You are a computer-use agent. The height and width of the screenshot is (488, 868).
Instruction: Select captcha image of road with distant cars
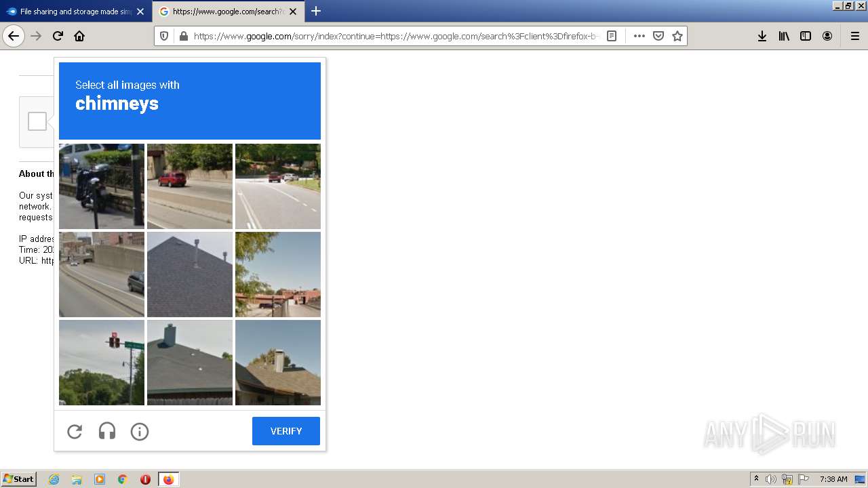click(278, 186)
